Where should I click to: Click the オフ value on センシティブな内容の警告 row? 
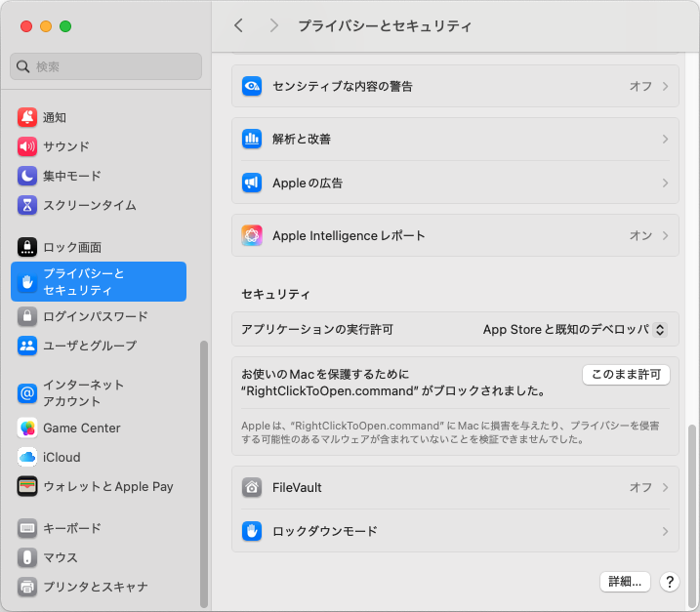[640, 86]
